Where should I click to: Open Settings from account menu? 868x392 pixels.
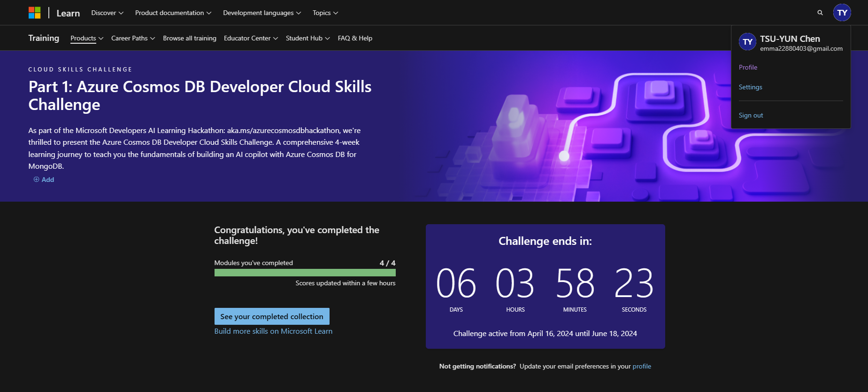pos(750,87)
